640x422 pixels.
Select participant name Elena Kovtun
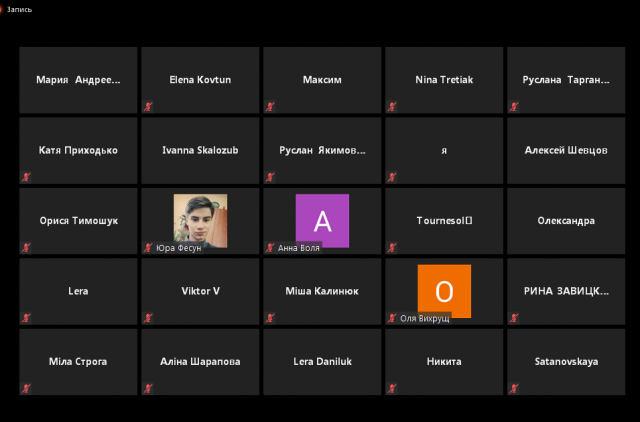[200, 80]
